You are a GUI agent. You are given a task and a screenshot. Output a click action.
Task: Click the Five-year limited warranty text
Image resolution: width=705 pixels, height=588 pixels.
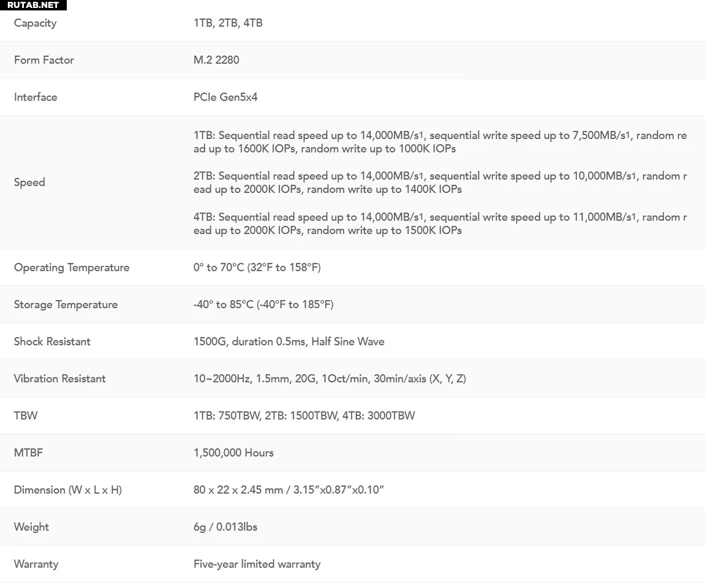257,564
